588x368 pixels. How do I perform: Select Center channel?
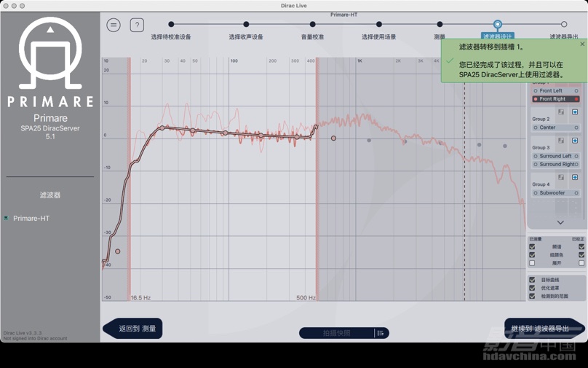pyautogui.click(x=555, y=128)
